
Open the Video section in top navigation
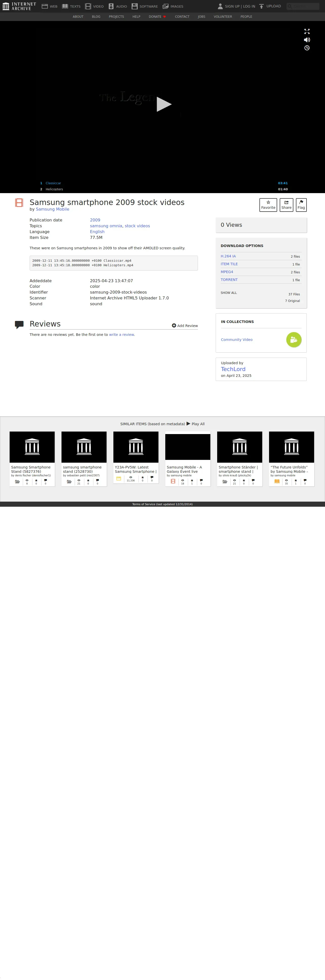coord(94,7)
